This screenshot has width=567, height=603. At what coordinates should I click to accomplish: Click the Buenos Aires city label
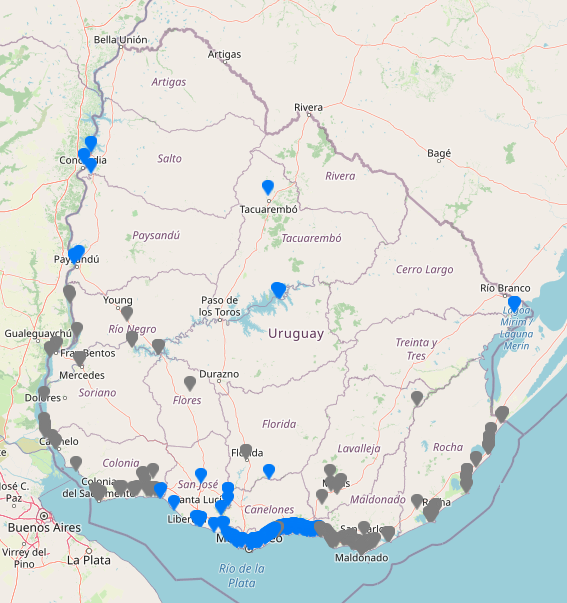tap(44, 528)
